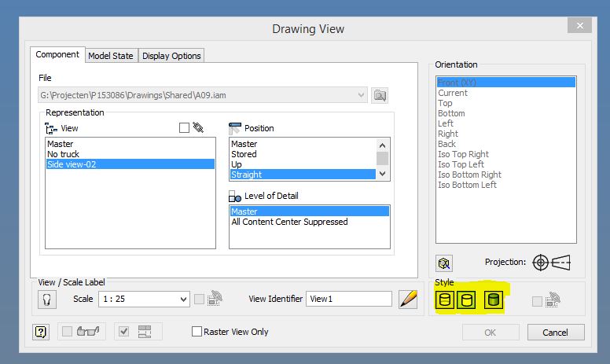Select Up position representation

coord(303,164)
